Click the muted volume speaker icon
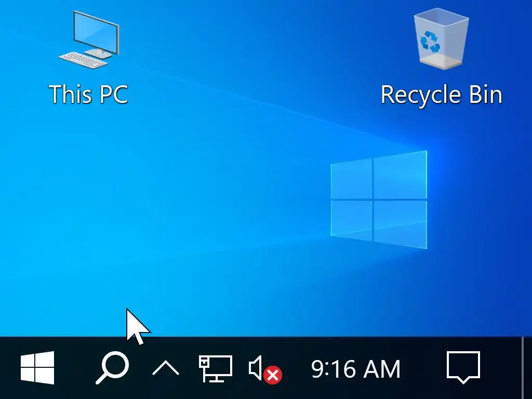The image size is (532, 399). [x=265, y=370]
